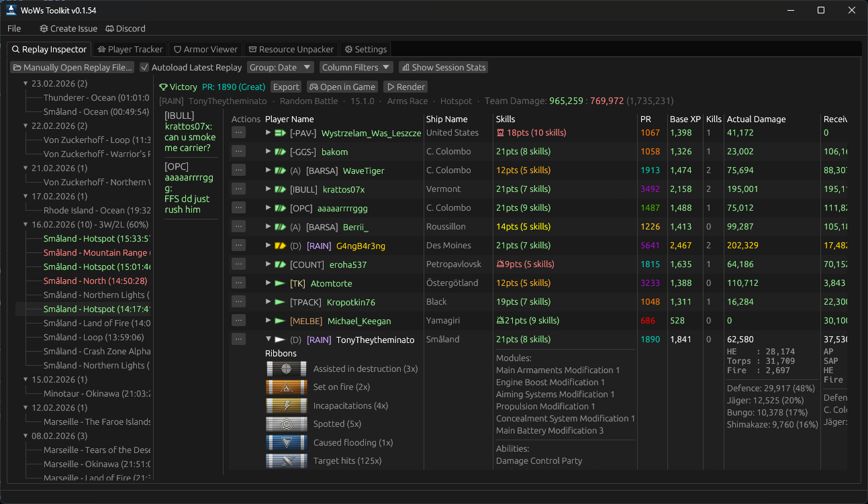
Task: Open Discord from the toolbar
Action: [125, 28]
